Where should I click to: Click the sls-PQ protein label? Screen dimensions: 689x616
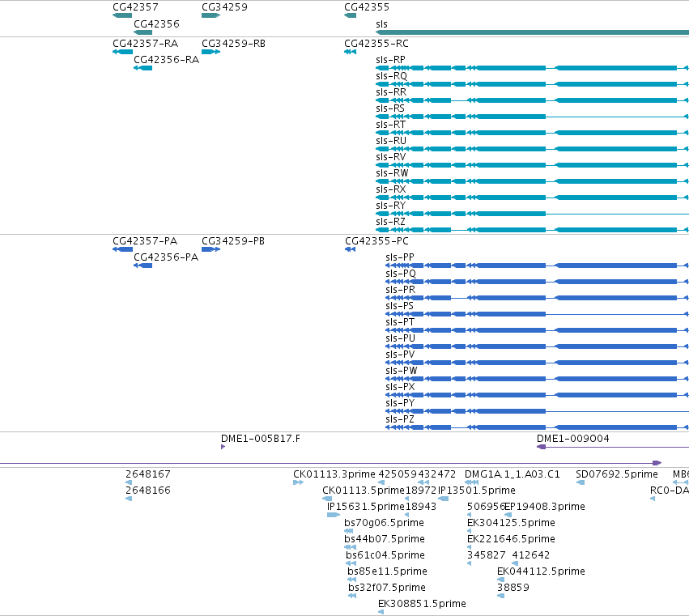pyautogui.click(x=401, y=274)
